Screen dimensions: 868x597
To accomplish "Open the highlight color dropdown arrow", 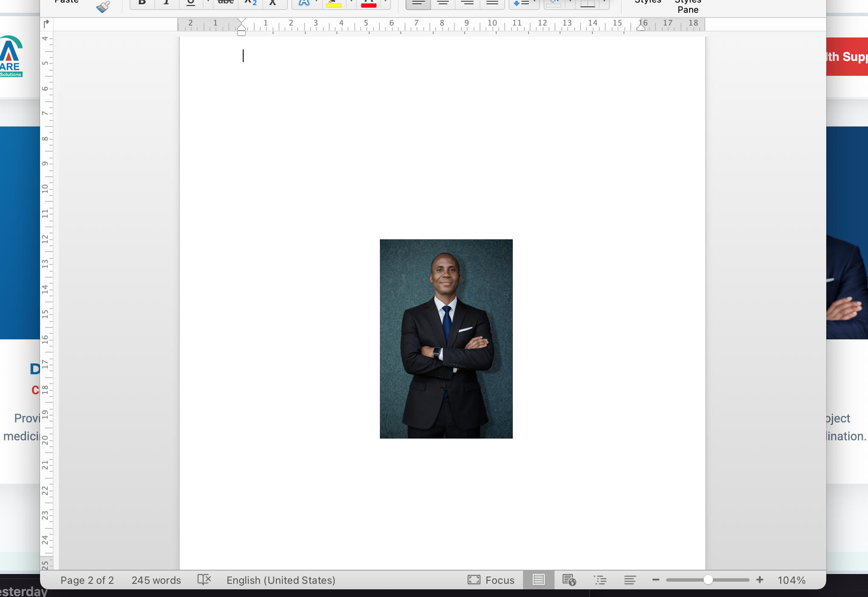I will 351,3.
